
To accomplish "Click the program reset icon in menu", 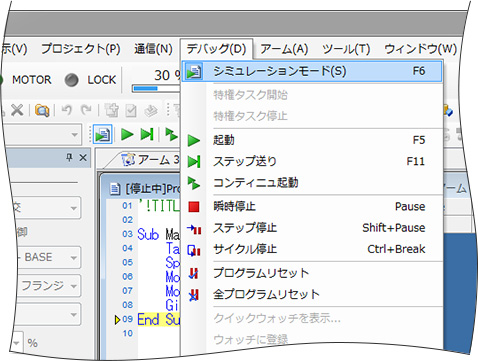I will [193, 273].
